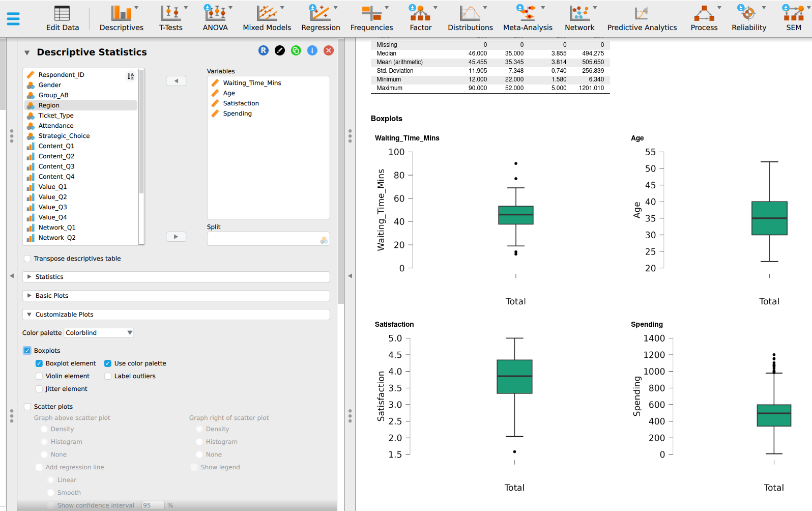Open Edit Data view
Viewport: 812px width, 511px height.
tap(63, 18)
